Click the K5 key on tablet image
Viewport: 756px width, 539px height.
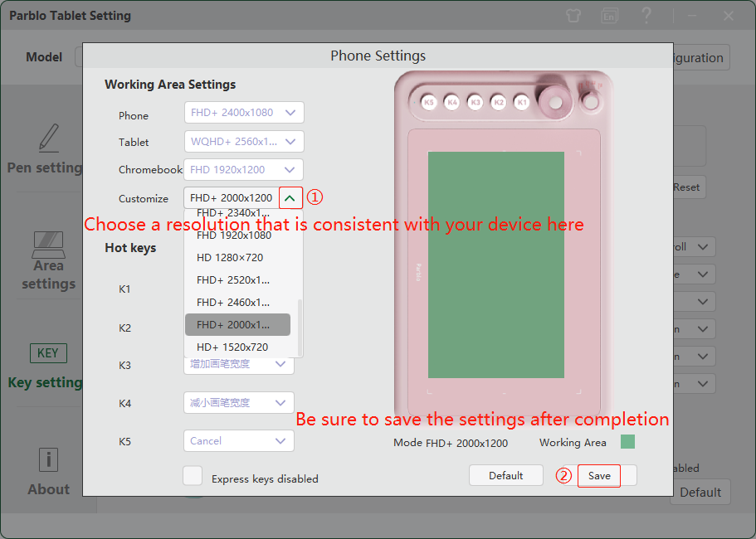[429, 102]
